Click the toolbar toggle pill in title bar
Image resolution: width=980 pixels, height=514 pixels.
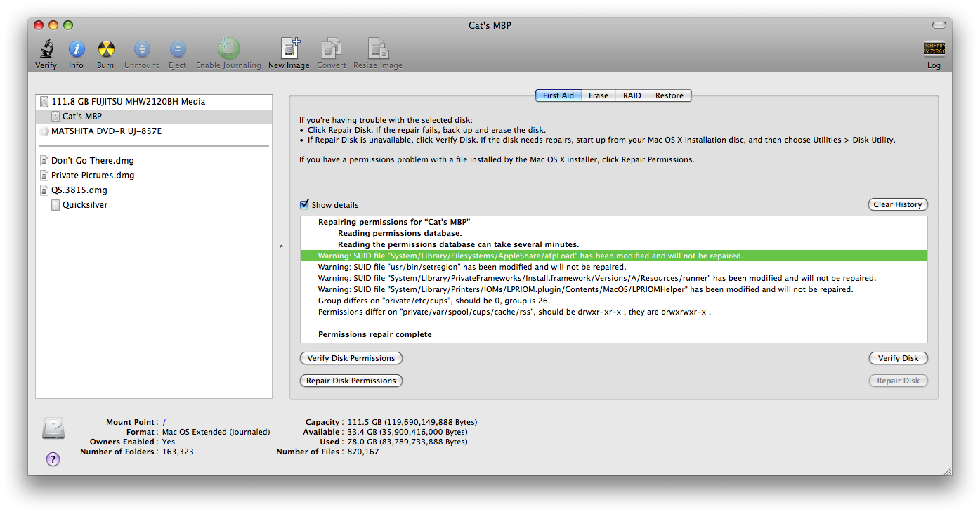(939, 25)
